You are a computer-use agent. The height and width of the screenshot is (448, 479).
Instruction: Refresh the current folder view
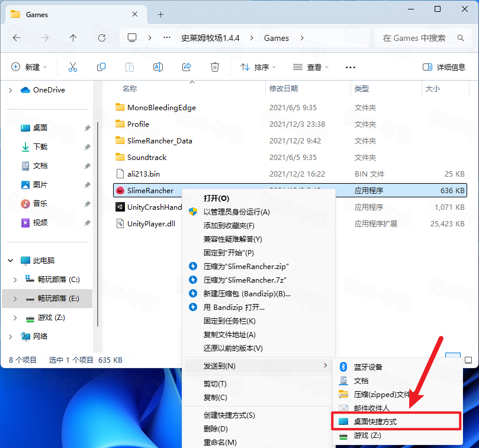pyautogui.click(x=102, y=38)
